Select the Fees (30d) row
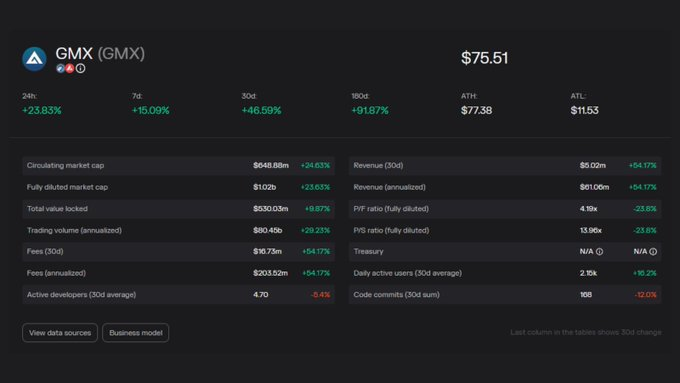The image size is (680, 383). tap(178, 252)
